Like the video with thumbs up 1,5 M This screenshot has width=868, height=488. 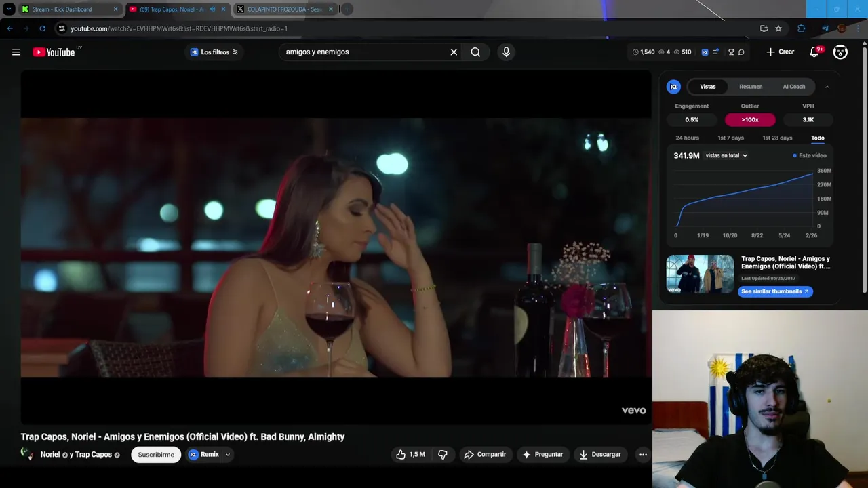(410, 455)
